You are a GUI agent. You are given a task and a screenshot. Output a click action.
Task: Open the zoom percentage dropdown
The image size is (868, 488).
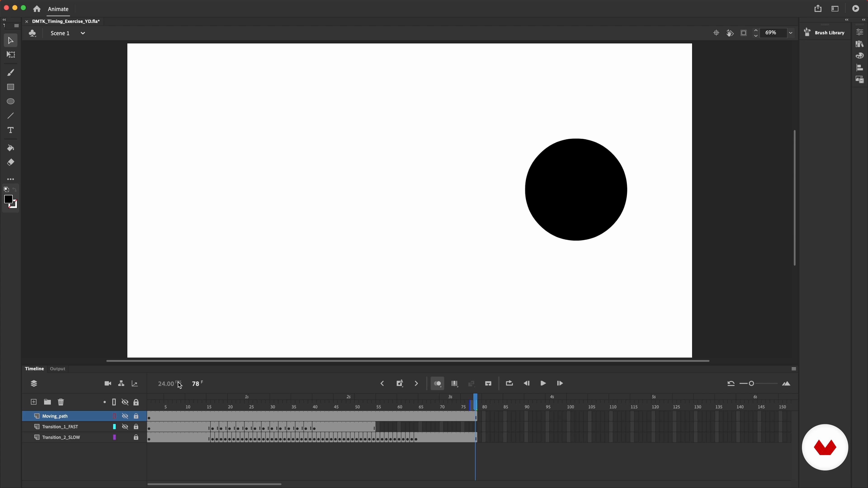(x=790, y=33)
